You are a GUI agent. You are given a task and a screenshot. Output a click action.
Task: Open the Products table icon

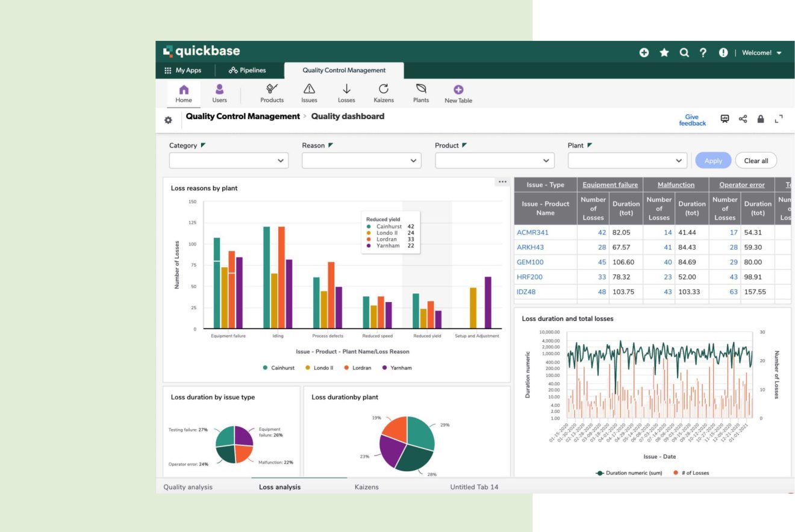click(272, 89)
